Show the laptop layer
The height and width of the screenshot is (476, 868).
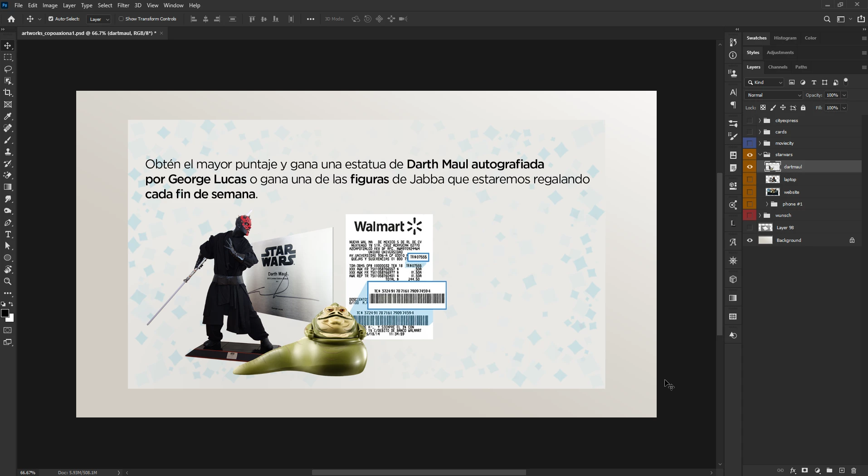750,180
